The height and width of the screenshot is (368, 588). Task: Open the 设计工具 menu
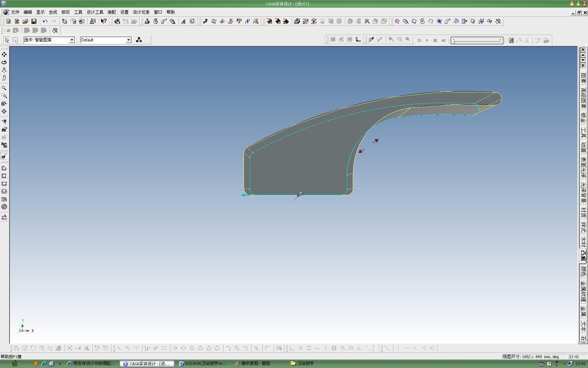(x=95, y=12)
